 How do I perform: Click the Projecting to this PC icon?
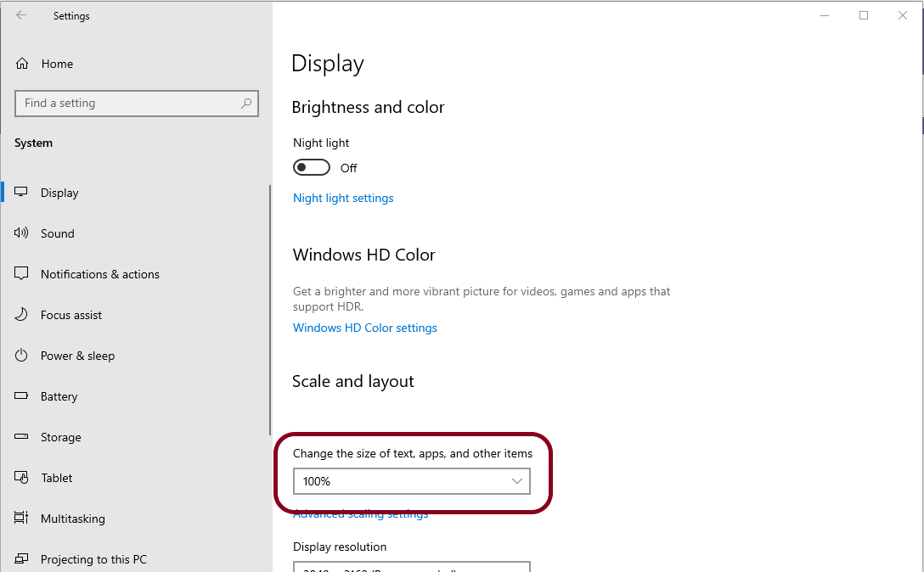coord(21,558)
